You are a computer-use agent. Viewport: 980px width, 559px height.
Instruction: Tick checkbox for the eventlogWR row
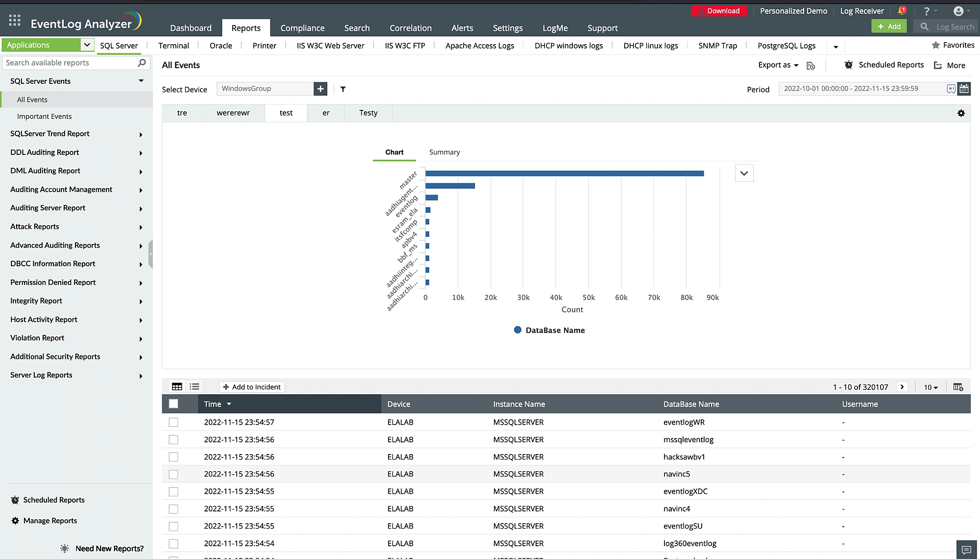(x=173, y=422)
